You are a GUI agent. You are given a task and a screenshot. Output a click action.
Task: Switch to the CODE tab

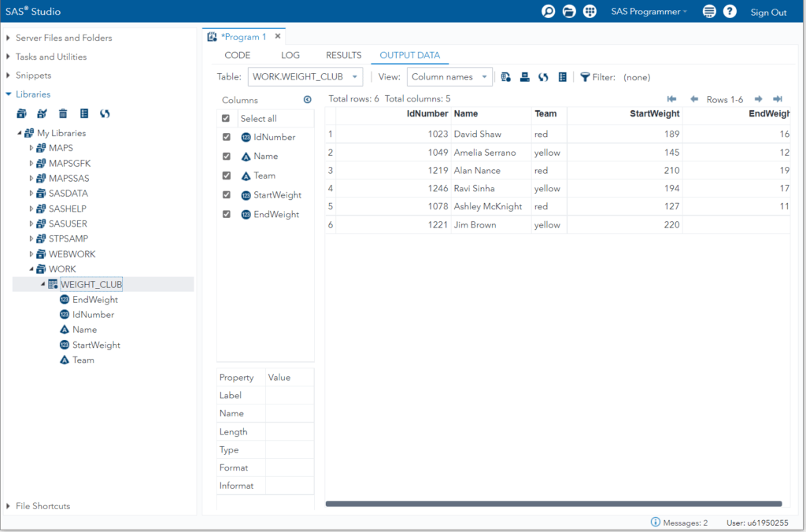(238, 55)
